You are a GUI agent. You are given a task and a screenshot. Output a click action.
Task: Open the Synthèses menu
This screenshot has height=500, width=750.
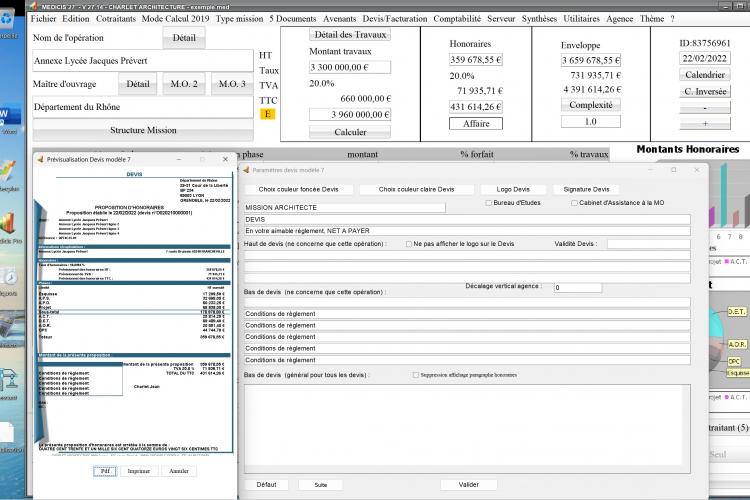[539, 19]
